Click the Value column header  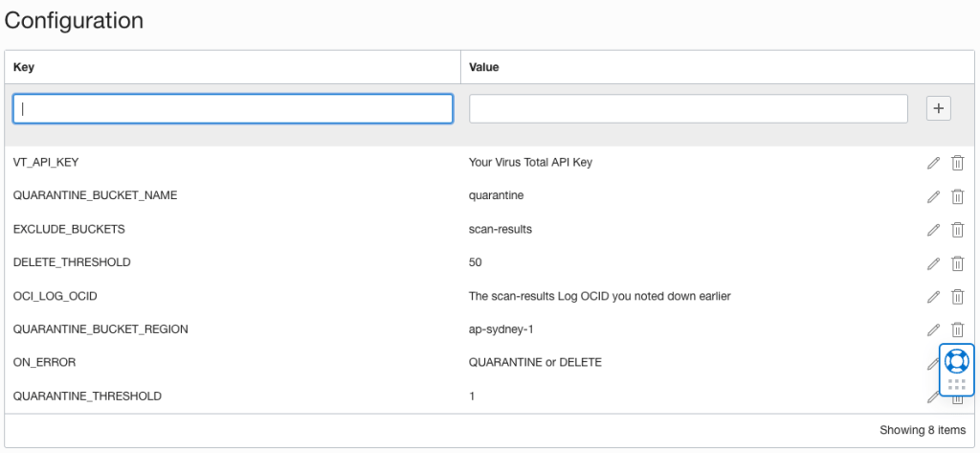[483, 67]
